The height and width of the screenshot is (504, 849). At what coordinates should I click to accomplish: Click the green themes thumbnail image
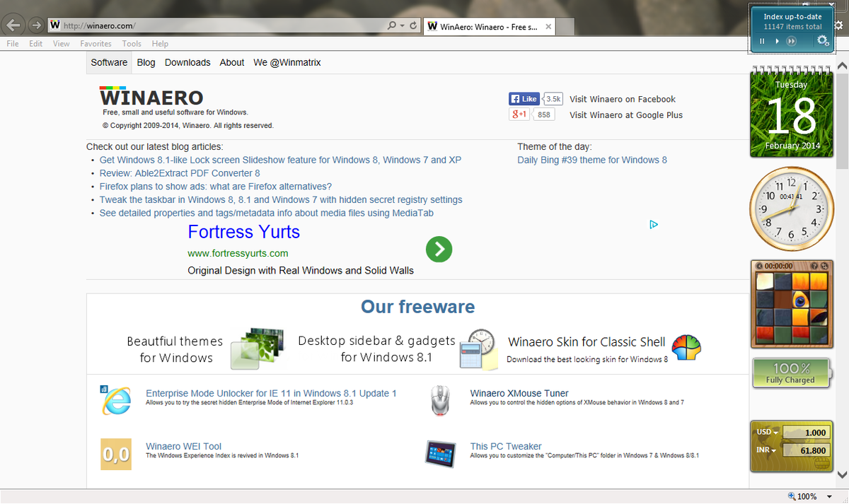pyautogui.click(x=257, y=348)
